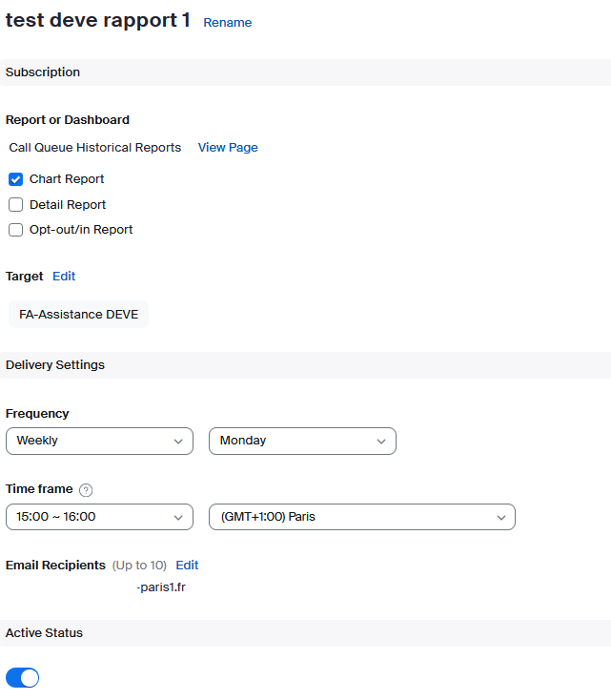Edit the Target selection
Image resolution: width=611 pixels, height=700 pixels.
(64, 277)
